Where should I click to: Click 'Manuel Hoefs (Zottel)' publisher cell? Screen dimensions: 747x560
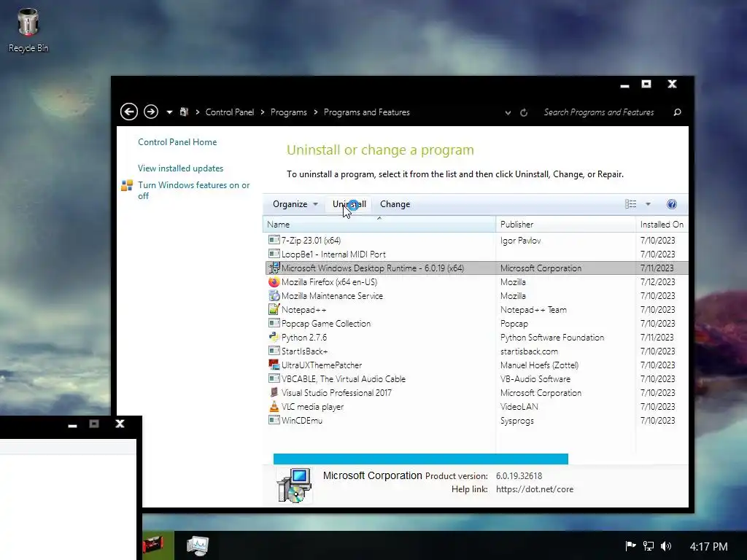(539, 365)
